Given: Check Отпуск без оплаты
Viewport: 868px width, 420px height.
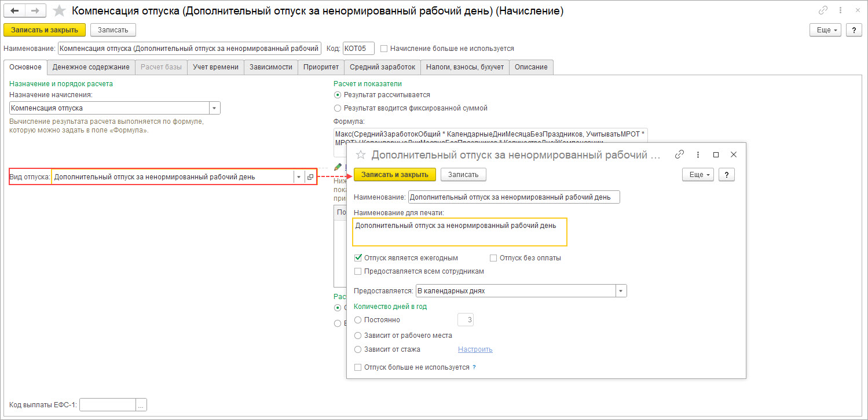Looking at the screenshot, I should click(493, 258).
